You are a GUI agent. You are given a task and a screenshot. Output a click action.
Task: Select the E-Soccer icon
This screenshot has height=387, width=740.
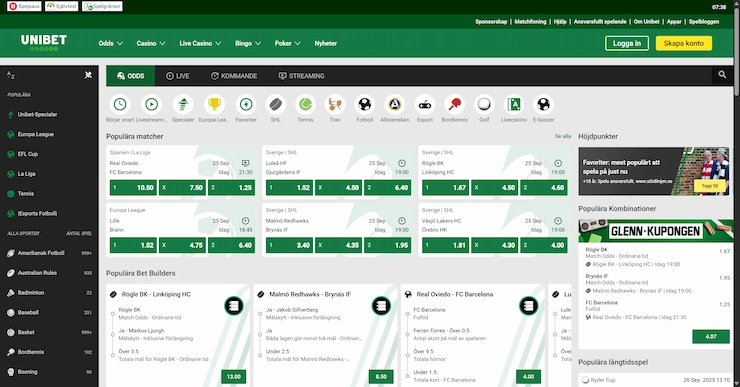pos(544,104)
